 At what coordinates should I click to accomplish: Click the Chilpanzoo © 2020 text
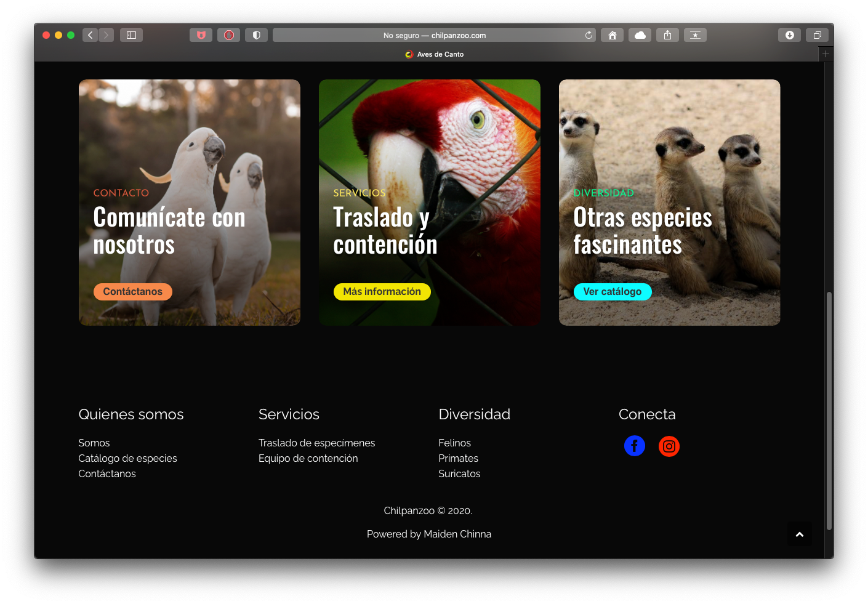click(x=428, y=510)
